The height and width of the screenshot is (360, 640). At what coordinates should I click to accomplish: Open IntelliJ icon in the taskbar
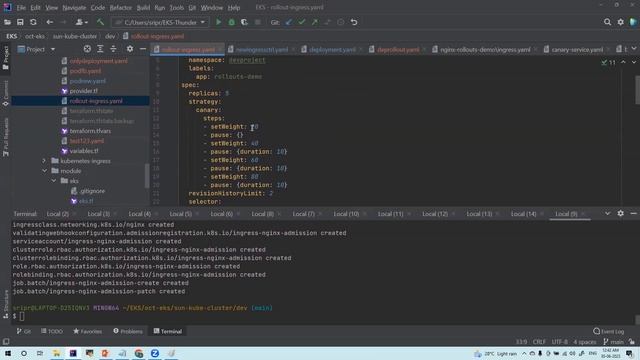pos(73,353)
